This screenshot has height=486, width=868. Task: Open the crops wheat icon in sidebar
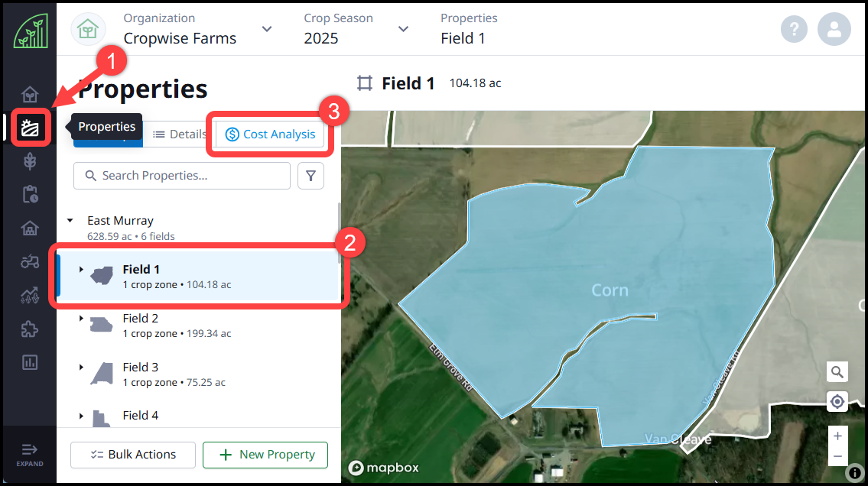pos(30,161)
